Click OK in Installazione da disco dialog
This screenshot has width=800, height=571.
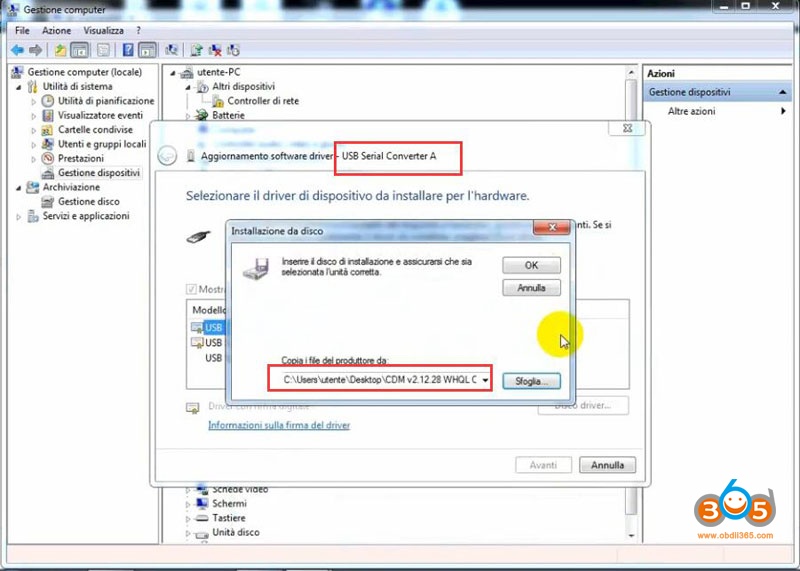[531, 265]
